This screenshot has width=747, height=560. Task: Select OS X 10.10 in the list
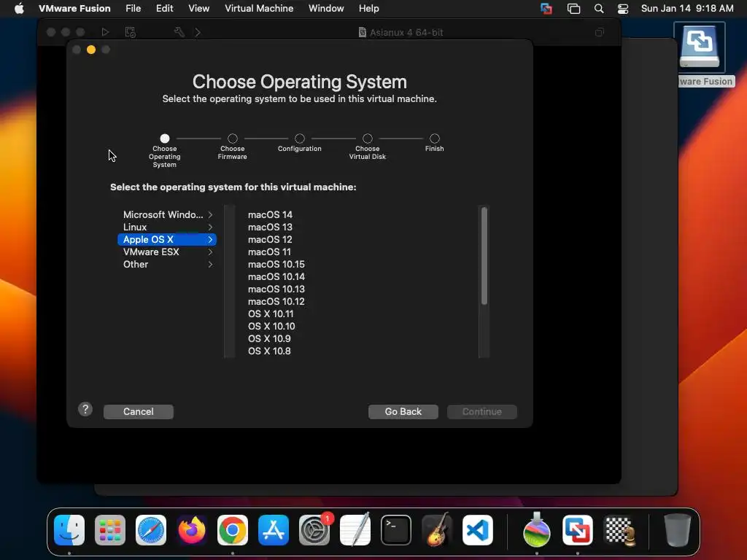tap(271, 326)
